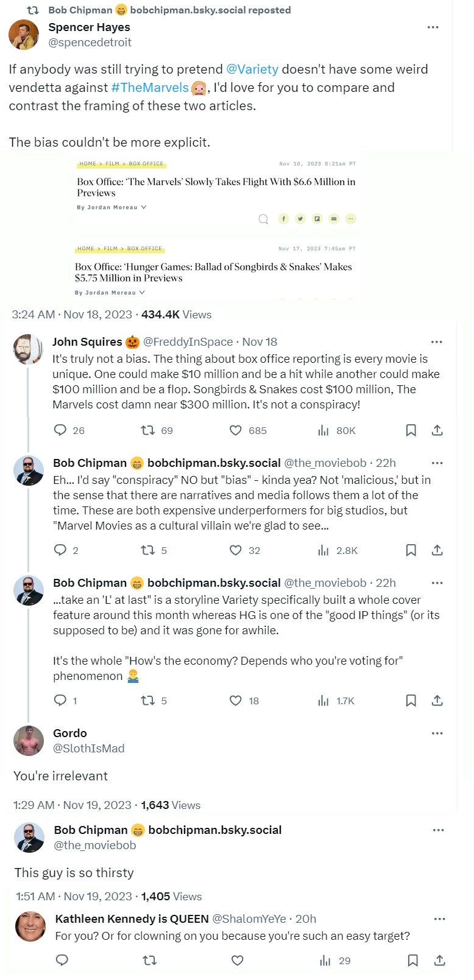Like Bob Chipman's reply with 32 likes
Viewport: 474px width, 980px height.
pyautogui.click(x=236, y=550)
